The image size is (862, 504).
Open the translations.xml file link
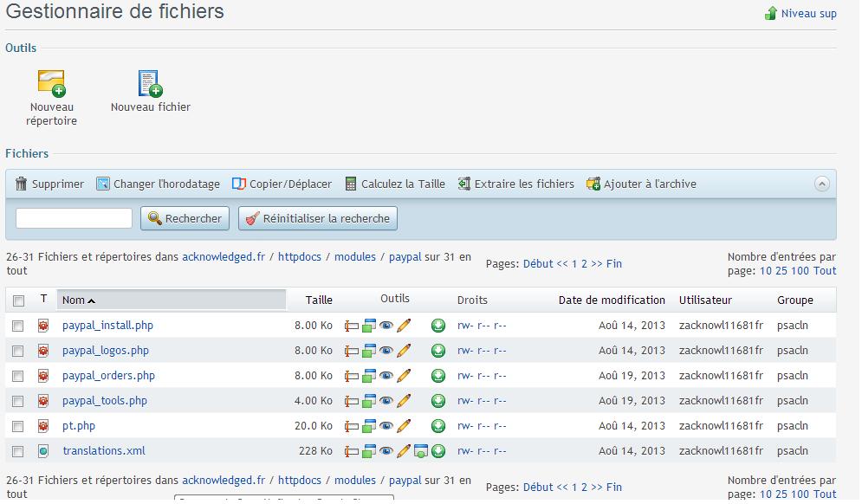[104, 450]
